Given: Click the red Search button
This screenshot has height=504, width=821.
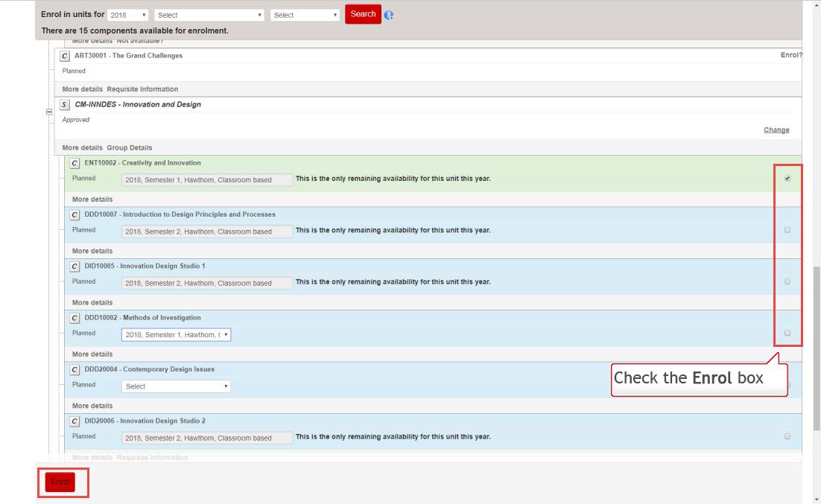Looking at the screenshot, I should pos(363,14).
